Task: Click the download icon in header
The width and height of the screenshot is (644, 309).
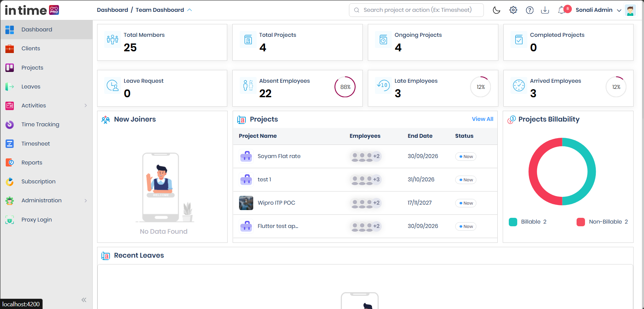Action: click(545, 10)
